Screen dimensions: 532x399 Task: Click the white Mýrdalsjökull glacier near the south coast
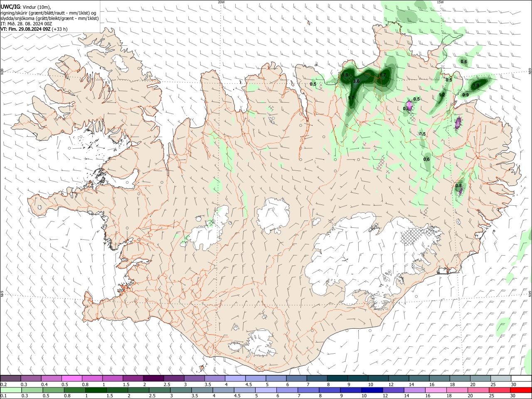coord(260,343)
